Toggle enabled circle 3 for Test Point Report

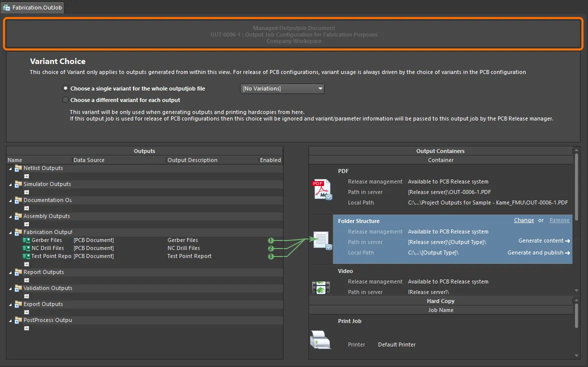(x=271, y=256)
